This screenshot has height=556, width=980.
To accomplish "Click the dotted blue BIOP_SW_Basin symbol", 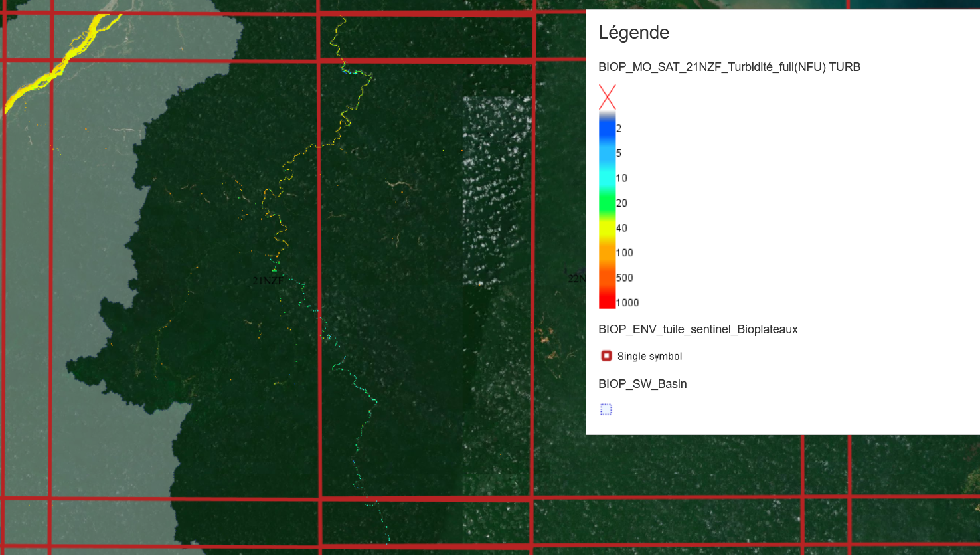I will (606, 409).
